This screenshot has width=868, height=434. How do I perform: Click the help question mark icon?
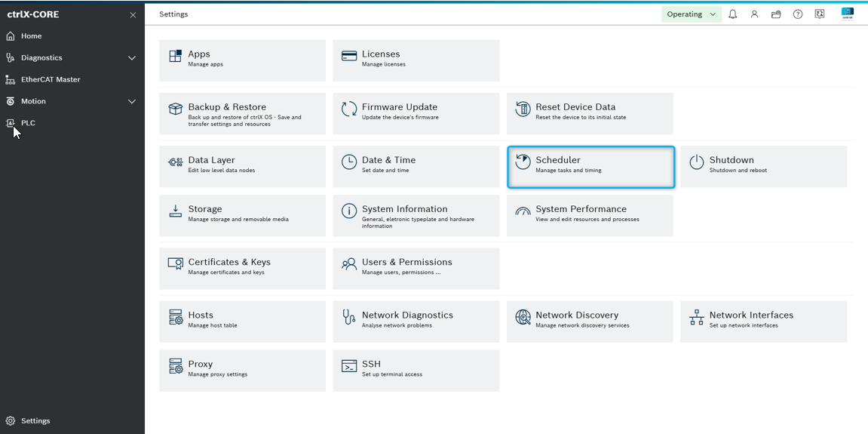point(798,14)
